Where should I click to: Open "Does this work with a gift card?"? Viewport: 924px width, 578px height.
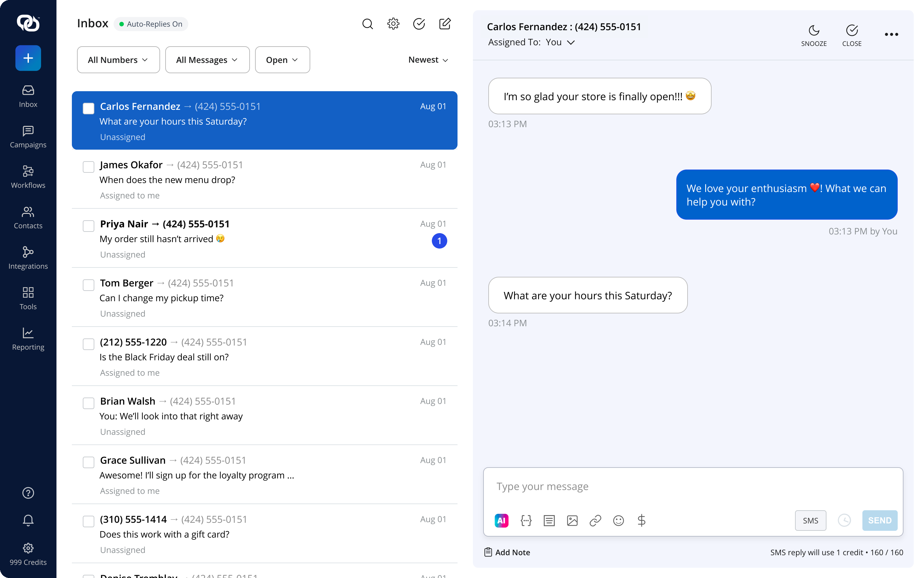coord(165,534)
